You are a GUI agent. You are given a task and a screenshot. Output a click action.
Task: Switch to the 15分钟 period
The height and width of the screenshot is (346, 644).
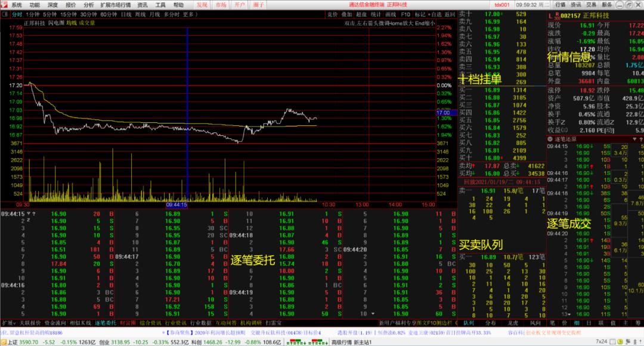tap(69, 14)
